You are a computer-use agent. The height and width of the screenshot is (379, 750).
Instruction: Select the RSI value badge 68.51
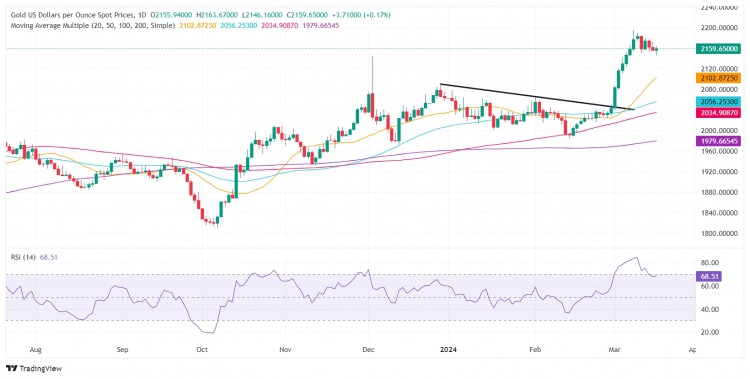click(x=708, y=277)
